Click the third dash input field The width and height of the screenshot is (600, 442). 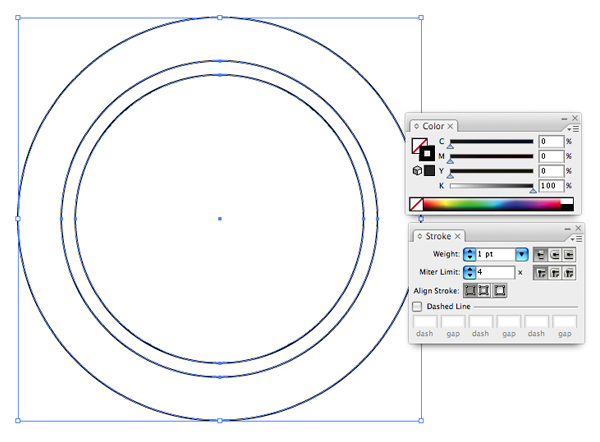point(536,321)
